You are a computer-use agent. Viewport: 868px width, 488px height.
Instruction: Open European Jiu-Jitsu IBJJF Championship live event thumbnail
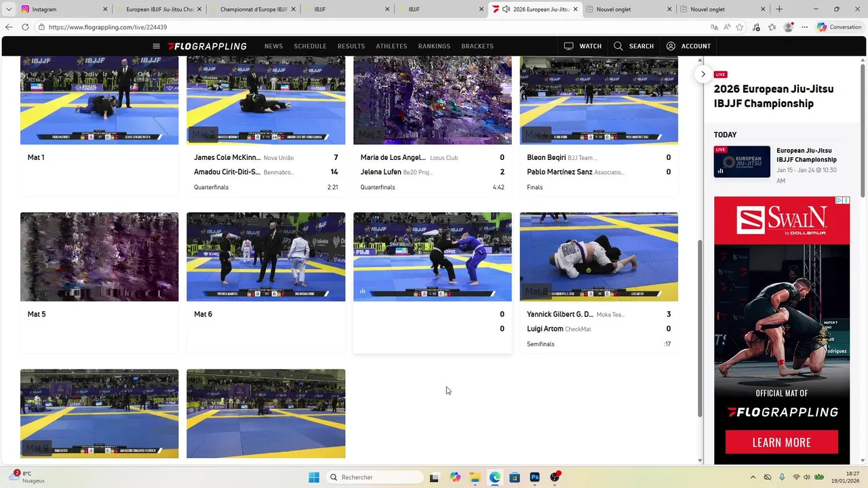click(x=742, y=162)
